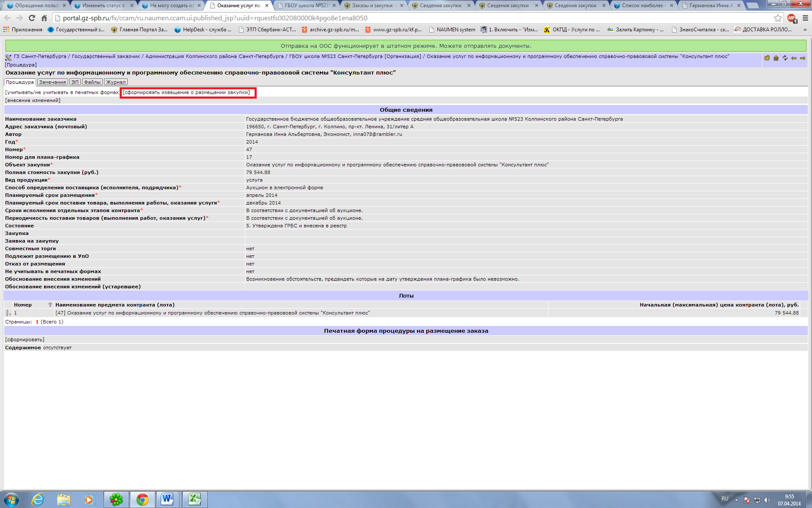Expand the bookmarks bar overflow chevron
Screen dimensions: 812x508
[x=805, y=30]
